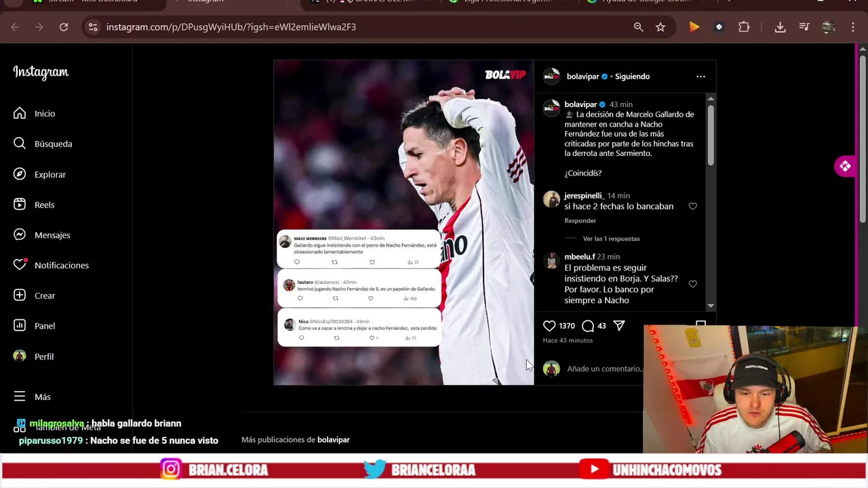Click the comments scrollbar thumb

tap(711, 134)
